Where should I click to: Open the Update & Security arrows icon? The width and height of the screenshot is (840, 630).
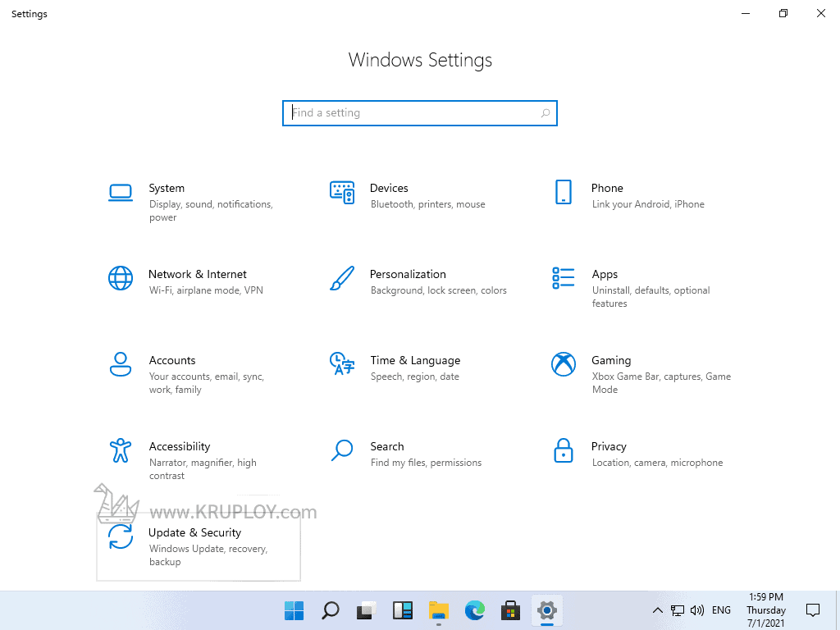(121, 536)
